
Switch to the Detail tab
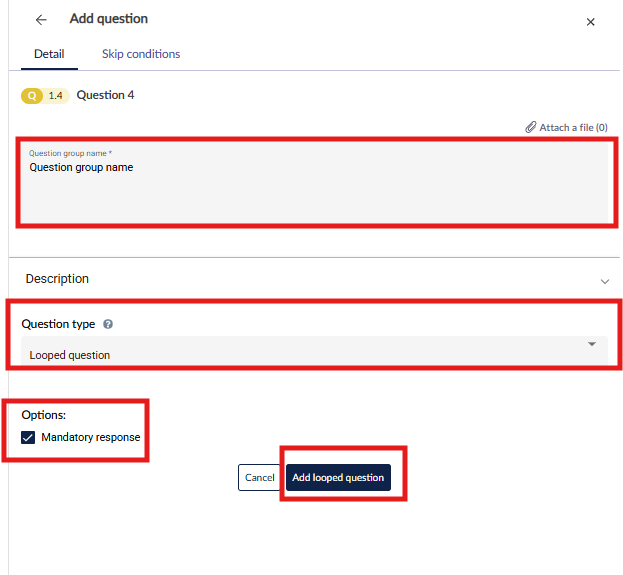[49, 54]
